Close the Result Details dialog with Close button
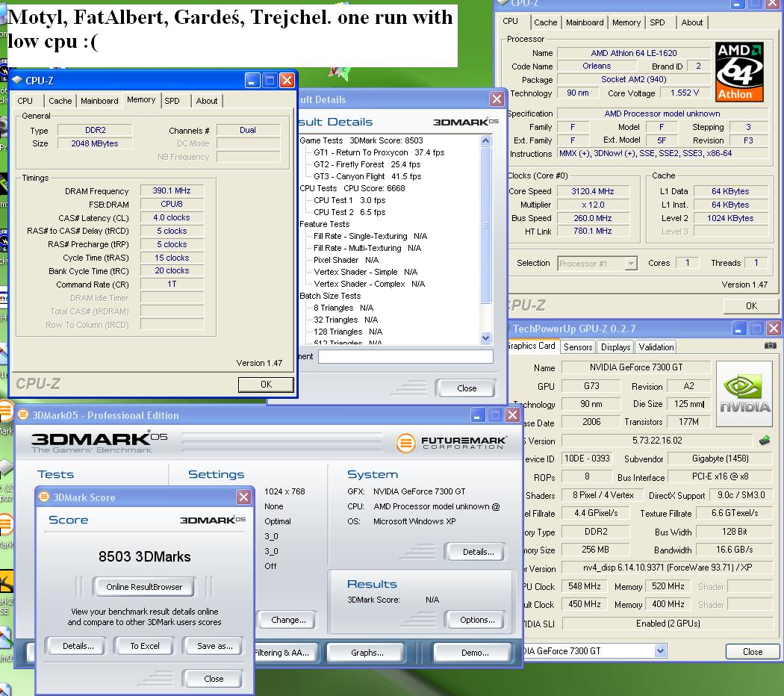This screenshot has width=784, height=696. [x=466, y=388]
